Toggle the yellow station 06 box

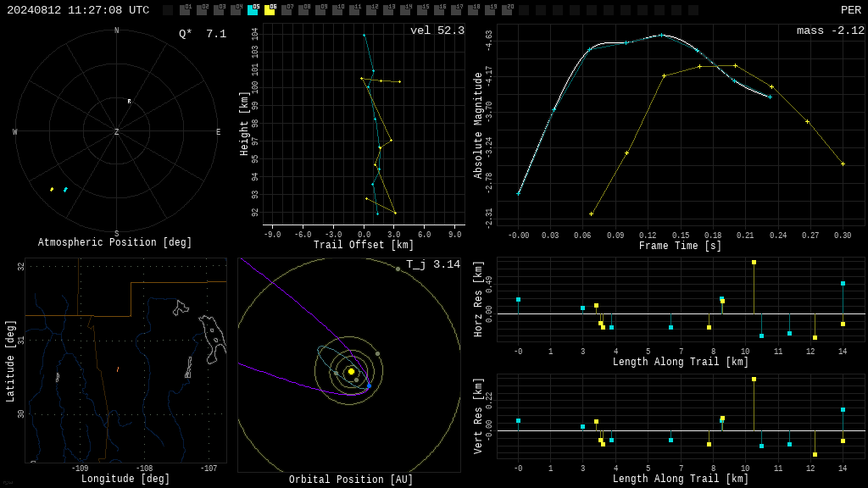point(270,10)
